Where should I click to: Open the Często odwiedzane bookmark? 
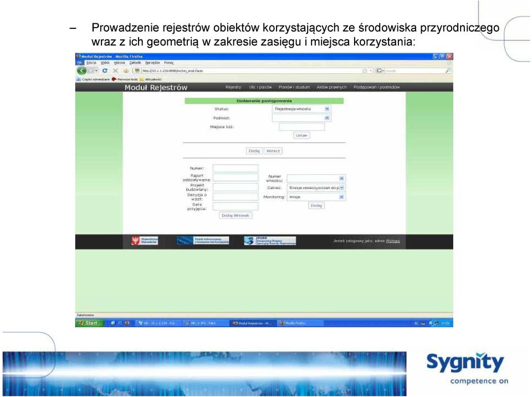coord(93,79)
